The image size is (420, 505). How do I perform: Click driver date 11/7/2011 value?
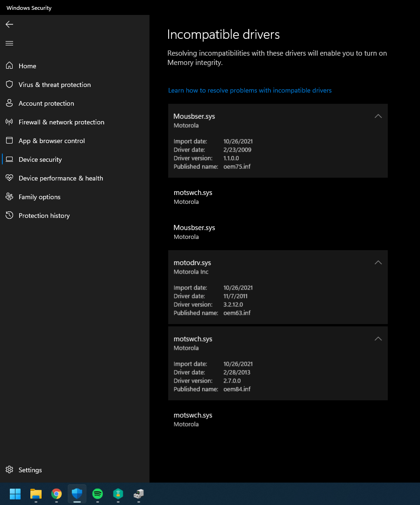pyautogui.click(x=235, y=296)
